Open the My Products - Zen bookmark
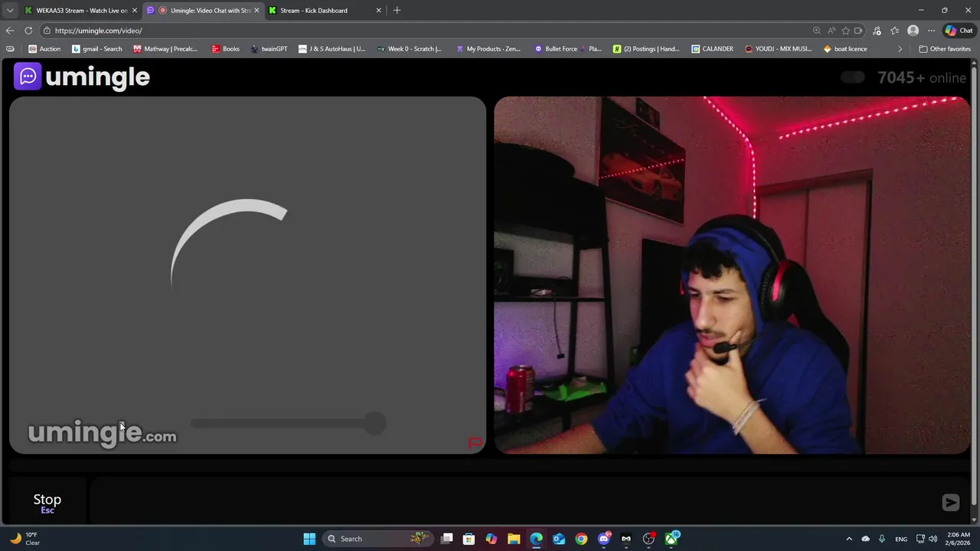 pyautogui.click(x=488, y=49)
